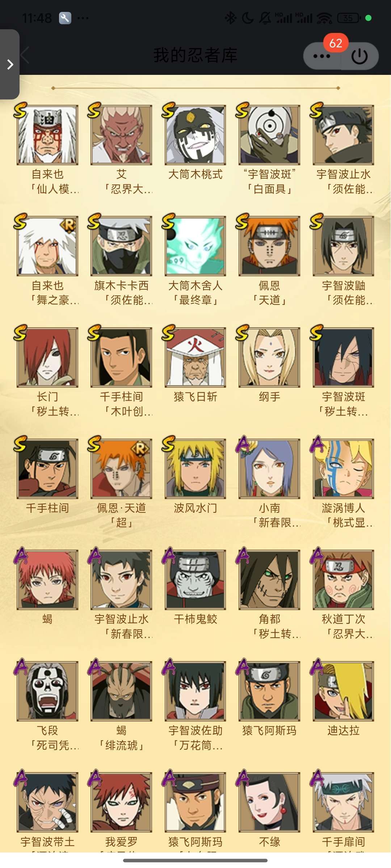Select the 波风水门 S-rank portrait
The height and width of the screenshot is (868, 391).
pos(195,469)
